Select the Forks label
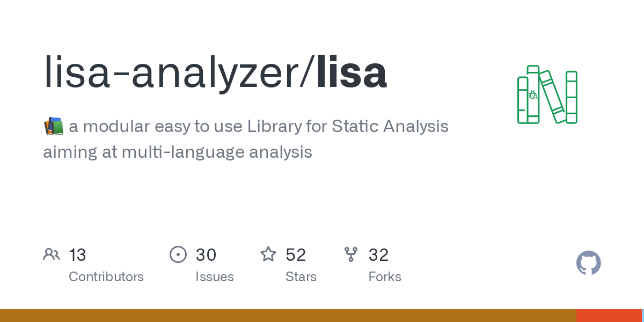Screen dimensions: 644x322 (x=385, y=277)
